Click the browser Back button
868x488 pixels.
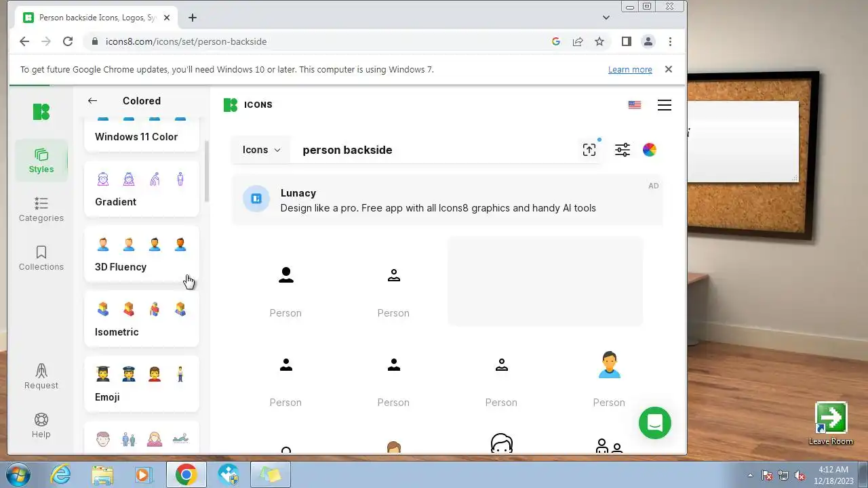[24, 41]
